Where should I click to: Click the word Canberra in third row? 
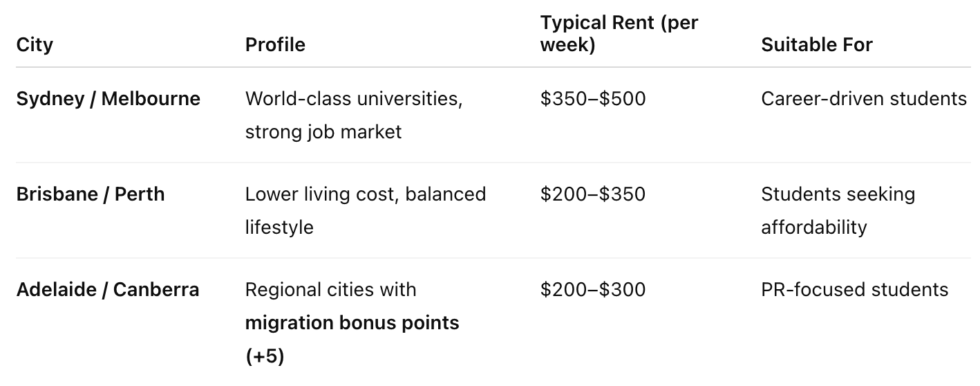pos(156,289)
